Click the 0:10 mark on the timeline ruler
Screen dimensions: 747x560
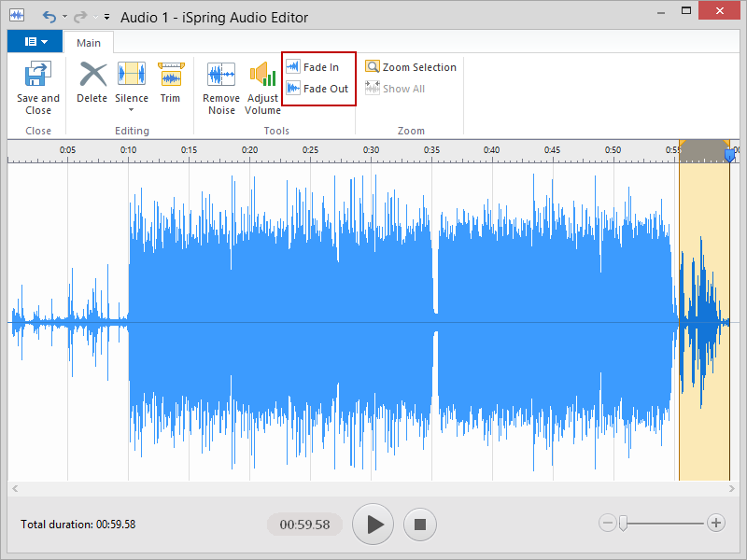(x=128, y=150)
